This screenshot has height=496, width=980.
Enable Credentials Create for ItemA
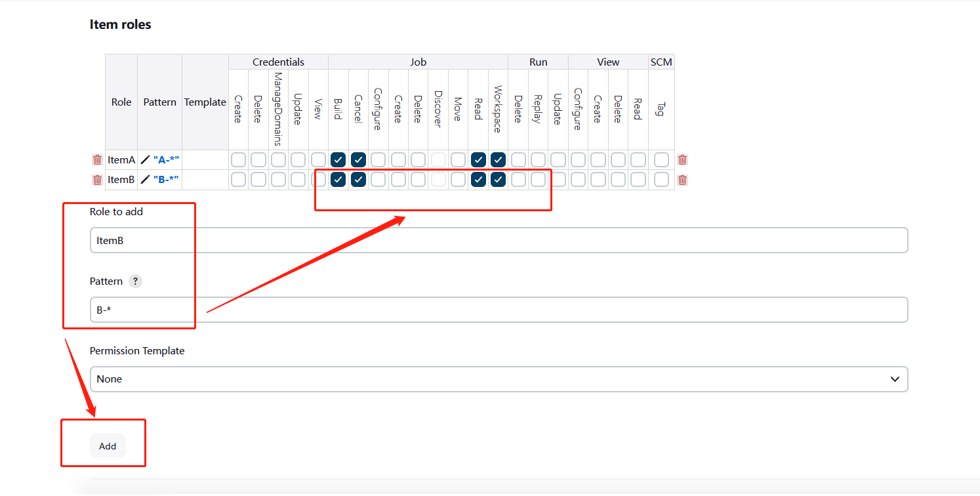238,159
